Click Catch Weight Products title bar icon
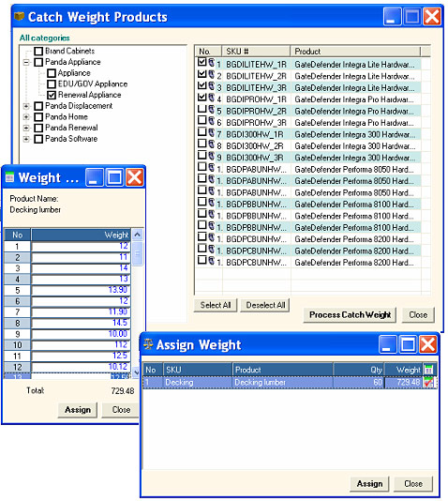 pyautogui.click(x=20, y=16)
